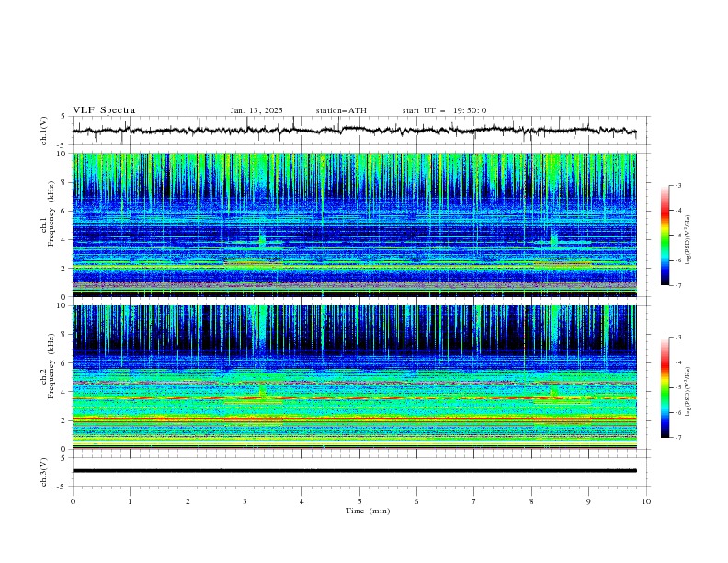Image resolution: width=728 pixels, height=563 pixels.
Task: Click the ch.2 spectrogram colorbar
Action: click(665, 387)
